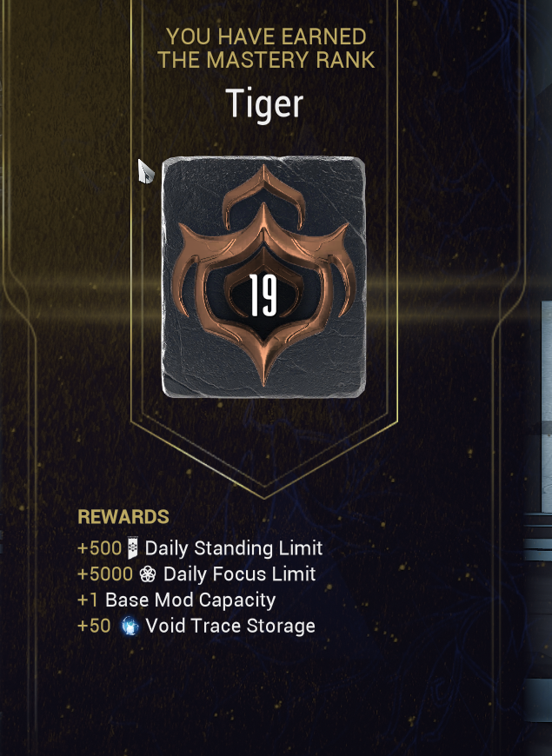Click the Void Trace orb icon
This screenshot has width=552, height=756.
point(130,626)
